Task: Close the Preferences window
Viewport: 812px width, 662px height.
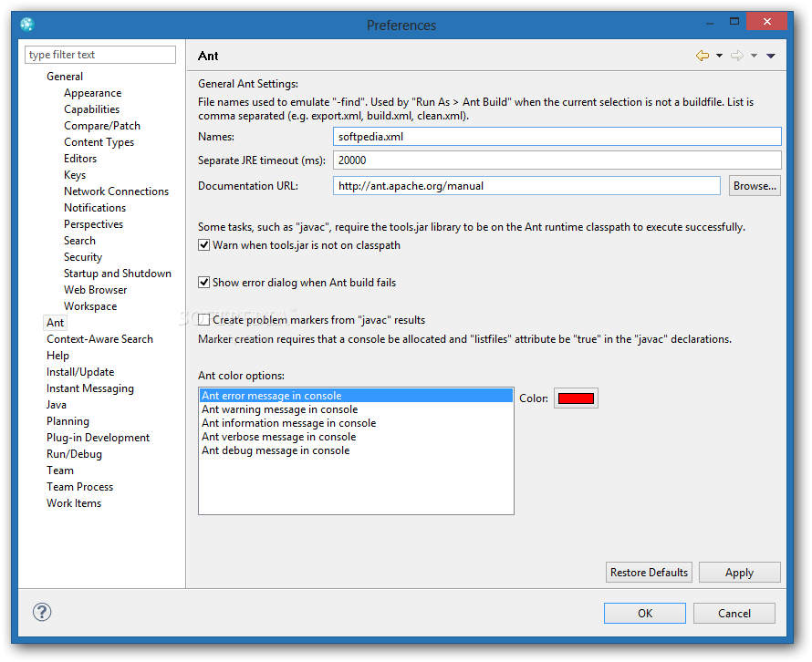Action: pos(767,21)
